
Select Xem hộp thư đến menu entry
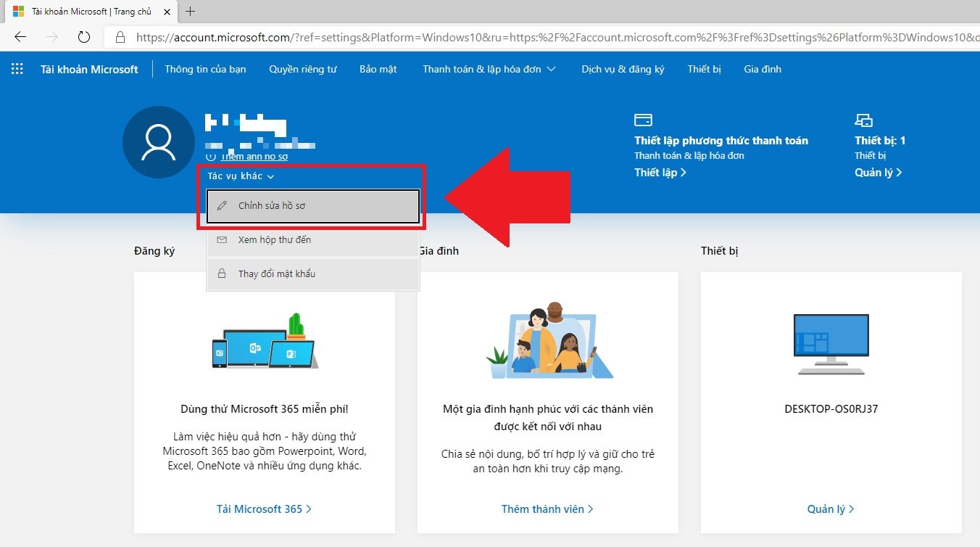click(313, 239)
